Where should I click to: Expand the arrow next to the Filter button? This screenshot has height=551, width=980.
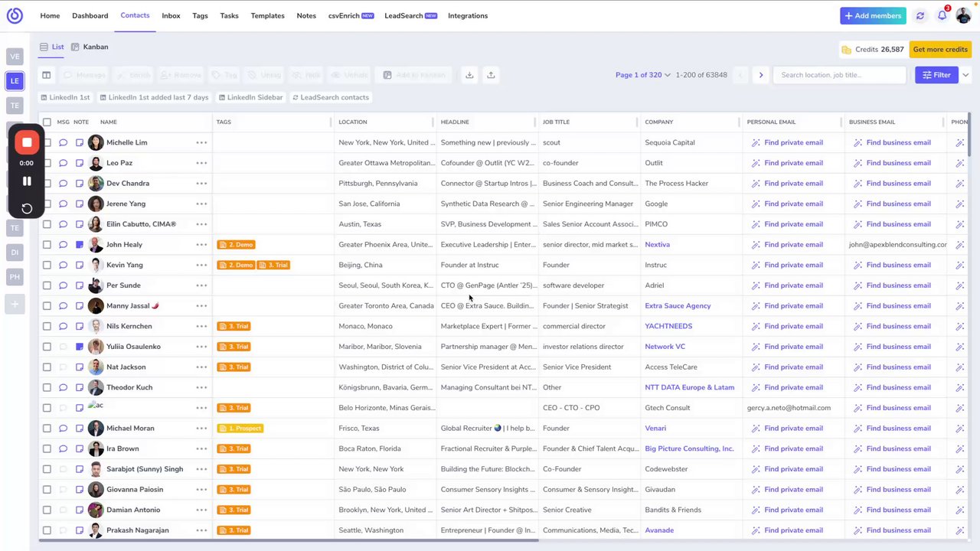[965, 75]
